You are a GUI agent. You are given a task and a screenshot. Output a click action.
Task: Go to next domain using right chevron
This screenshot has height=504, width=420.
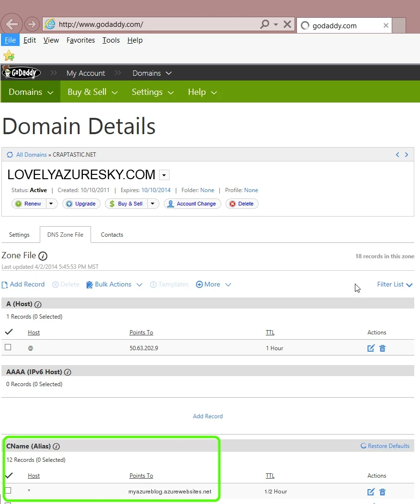(407, 155)
